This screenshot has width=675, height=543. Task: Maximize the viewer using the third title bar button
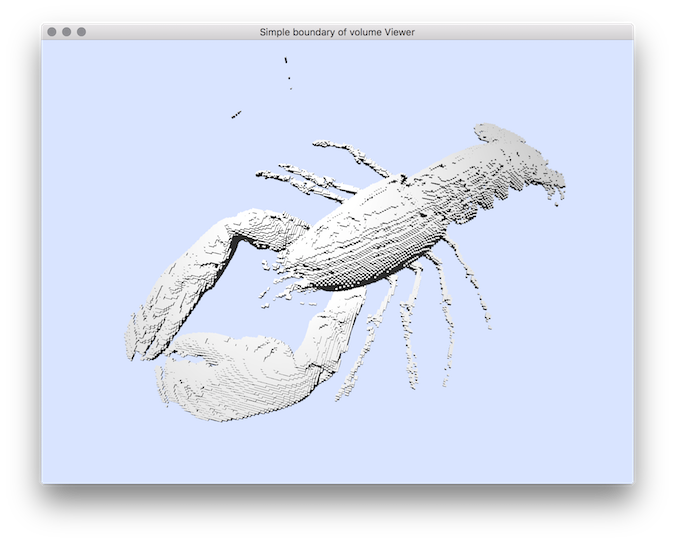(x=81, y=32)
